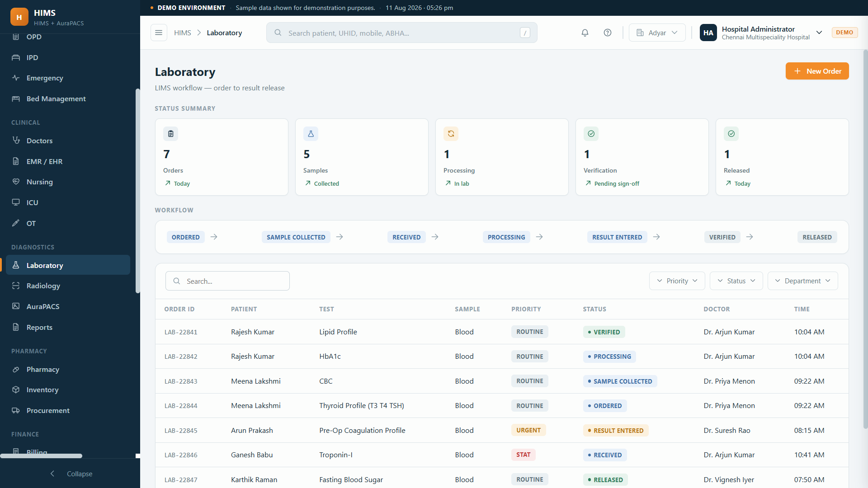This screenshot has height=488, width=868.
Task: Open order LAB-22841
Action: 181,332
